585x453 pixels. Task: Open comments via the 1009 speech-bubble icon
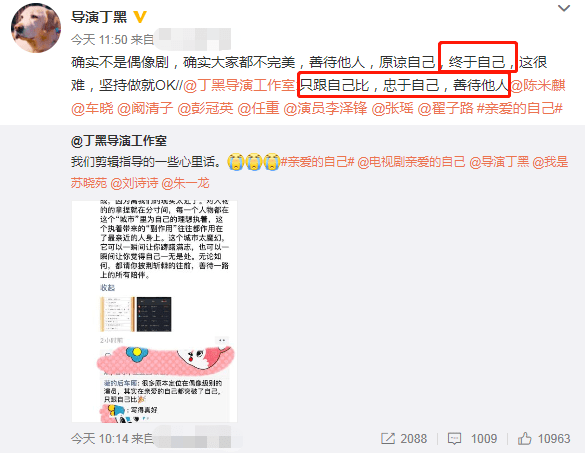coord(454,438)
